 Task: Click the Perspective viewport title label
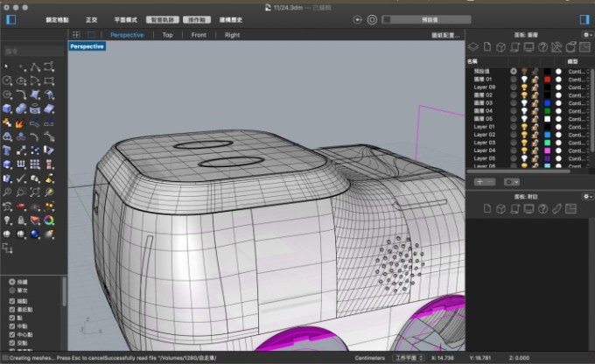pos(87,46)
